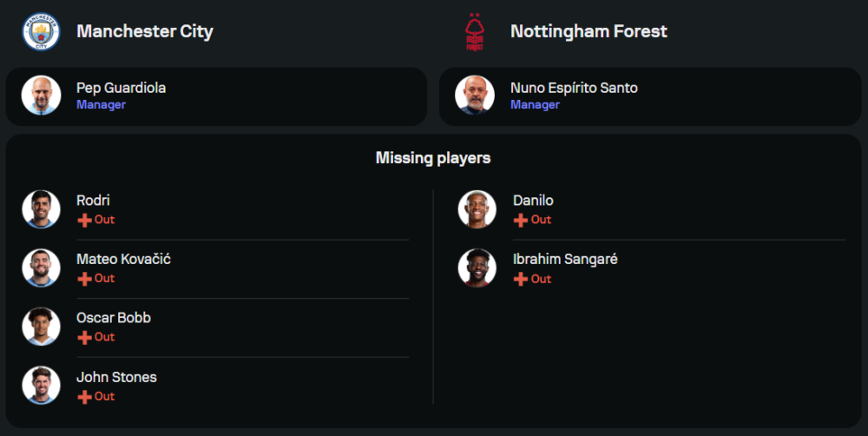Click the Manchester City club crest
The width and height of the screenshot is (868, 436).
41,31
